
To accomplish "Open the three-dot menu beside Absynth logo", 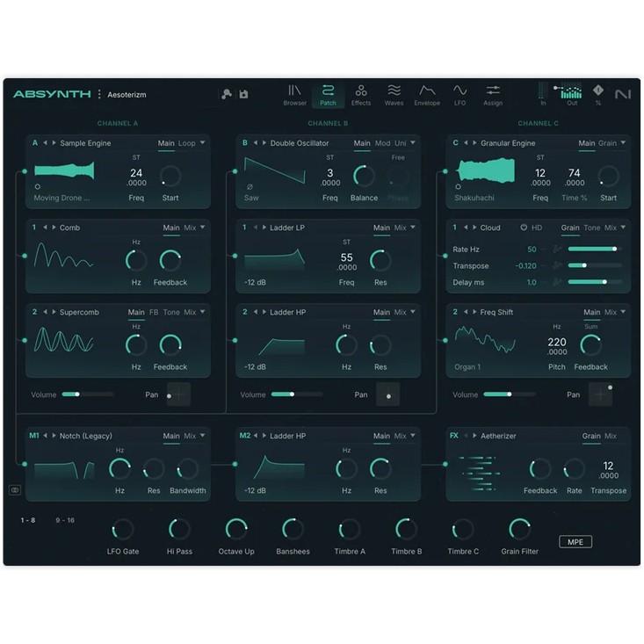I will click(x=99, y=95).
